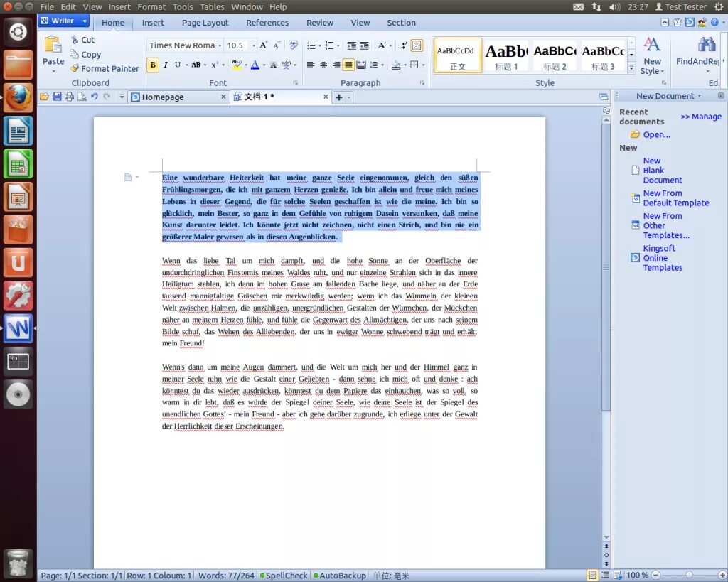Viewport: 728px width, 582px height.
Task: Launch Firefox from the Ubuntu dock
Action: pyautogui.click(x=18, y=98)
